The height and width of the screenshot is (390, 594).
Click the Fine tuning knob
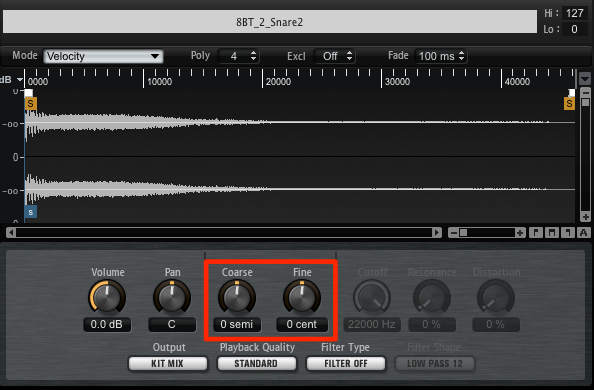click(302, 298)
